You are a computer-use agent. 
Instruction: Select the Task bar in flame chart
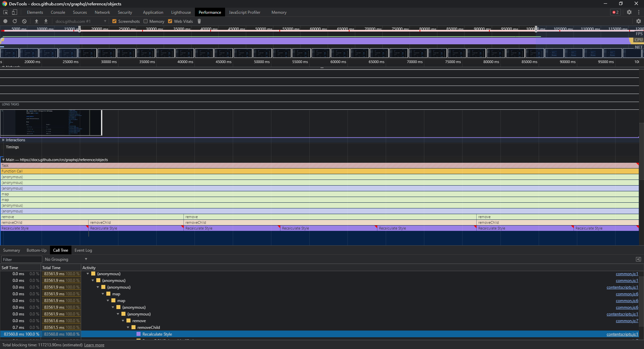point(319,165)
